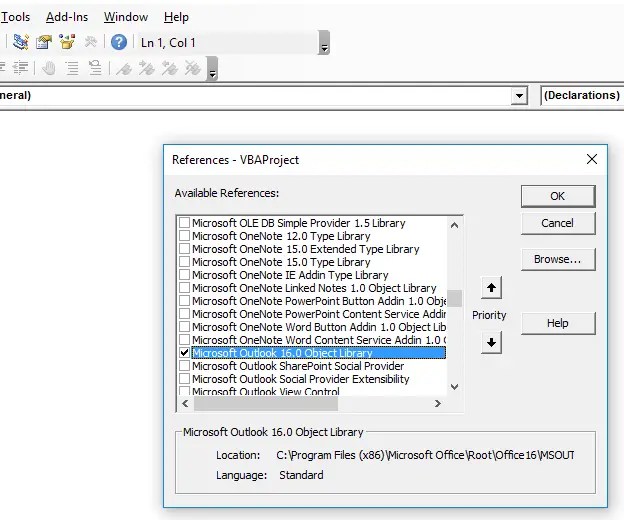The height and width of the screenshot is (520, 624).
Task: Check OneNote IE Addin Type Library box
Action: pyautogui.click(x=184, y=275)
